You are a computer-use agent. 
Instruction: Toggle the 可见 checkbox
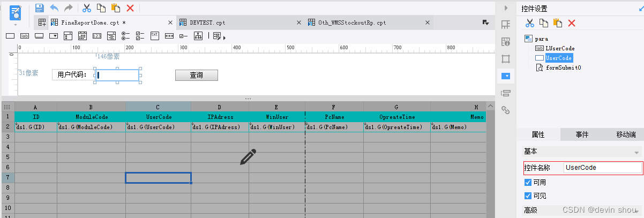[528, 196]
